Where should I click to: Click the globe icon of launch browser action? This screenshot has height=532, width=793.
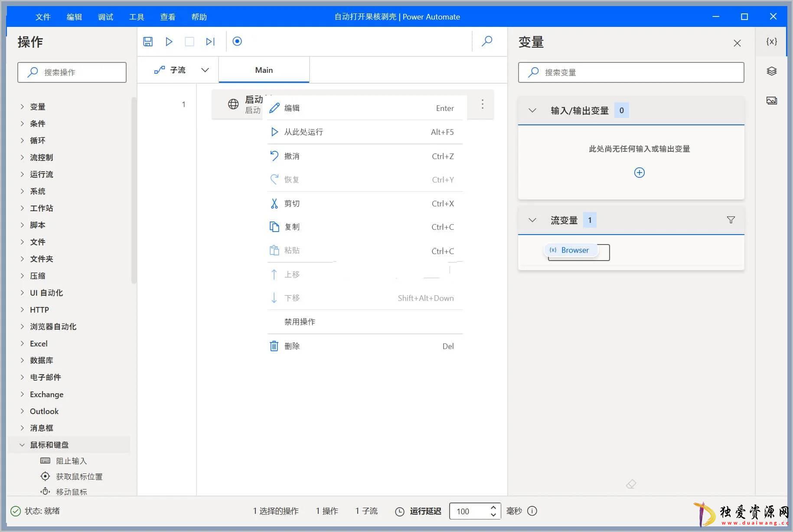[x=233, y=104]
